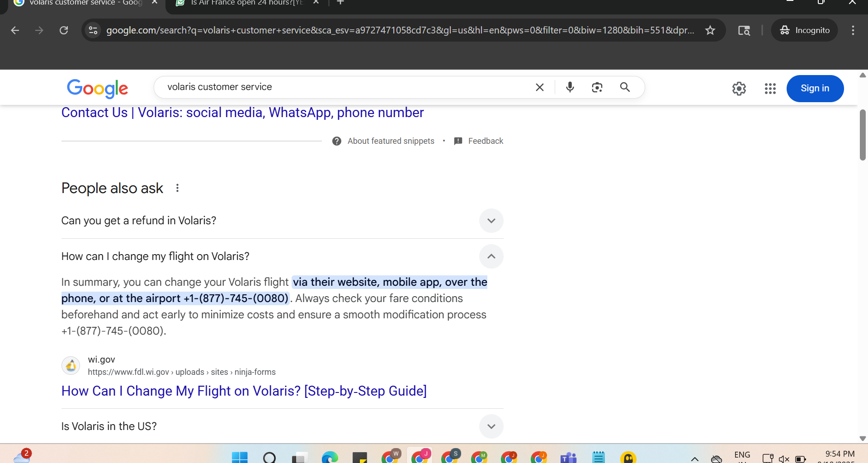
Task: Click the 'People also ask' heading
Action: tap(112, 188)
